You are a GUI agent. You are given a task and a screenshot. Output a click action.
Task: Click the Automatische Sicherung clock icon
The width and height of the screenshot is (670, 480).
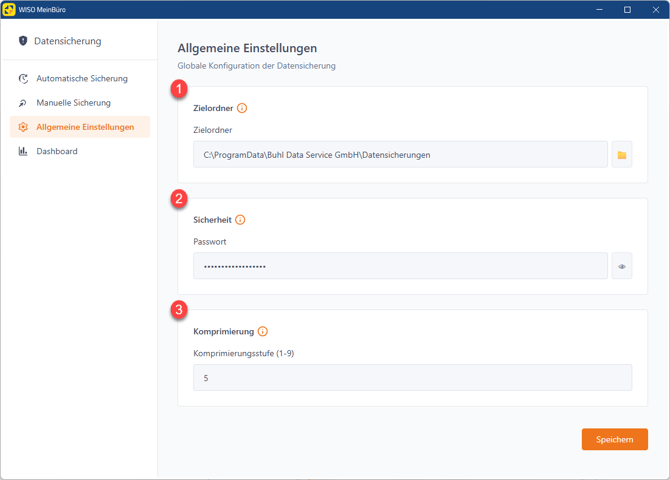coord(23,79)
